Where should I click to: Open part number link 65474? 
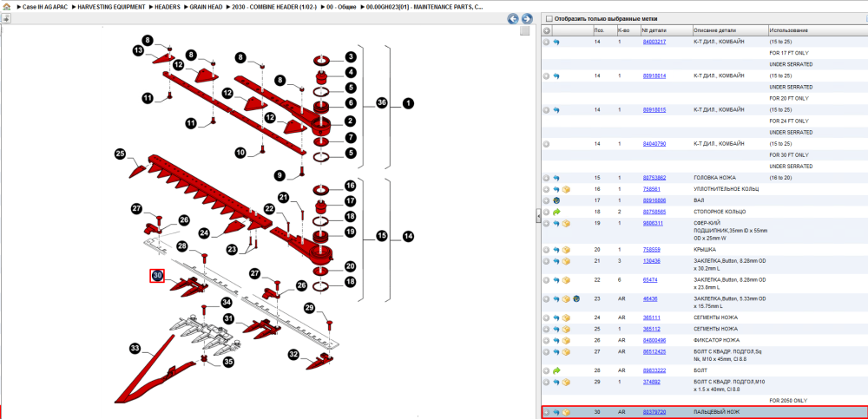pos(650,280)
